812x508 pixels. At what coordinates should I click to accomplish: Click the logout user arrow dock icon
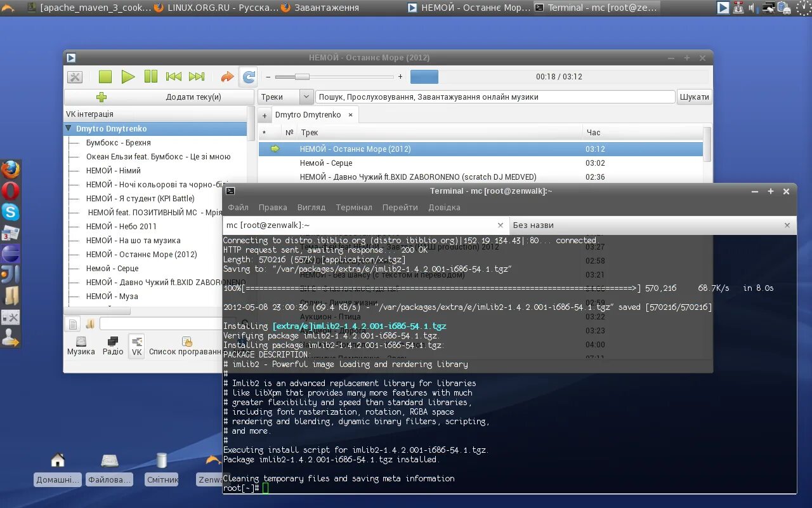coord(10,338)
